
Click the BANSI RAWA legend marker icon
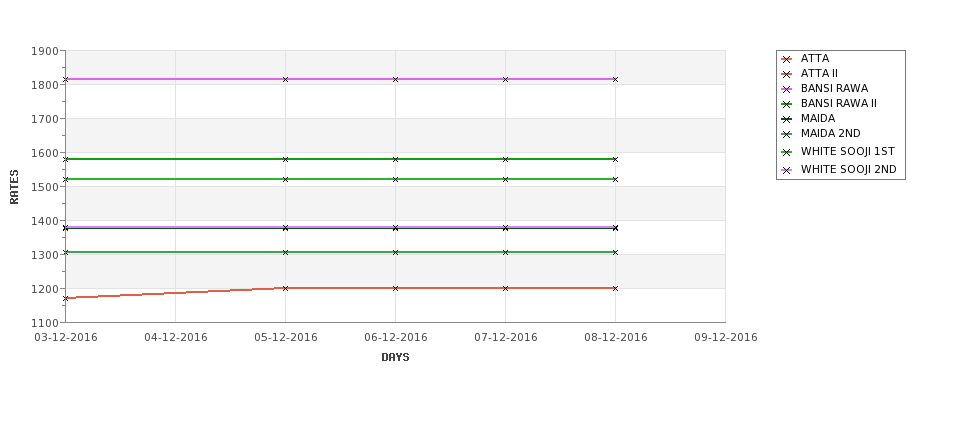tap(786, 89)
